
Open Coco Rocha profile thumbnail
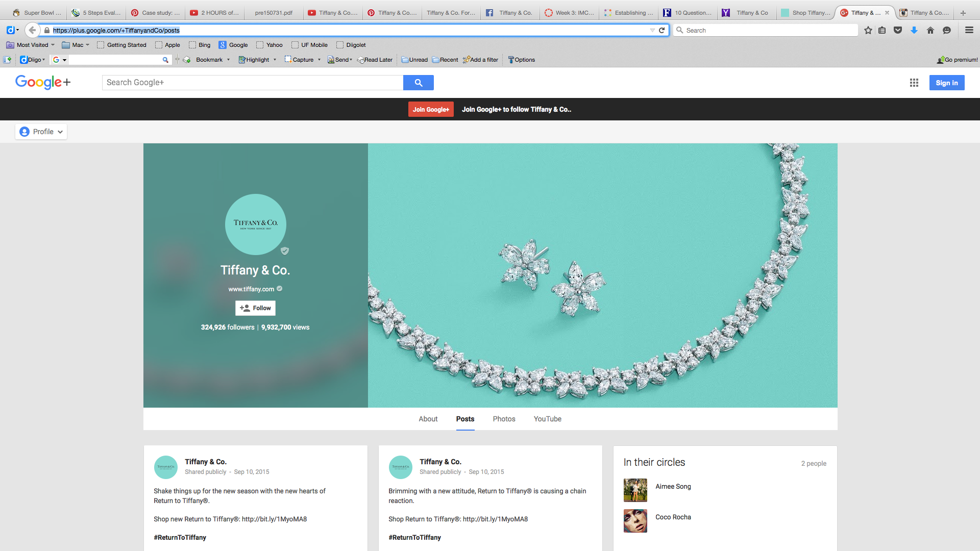click(x=635, y=521)
